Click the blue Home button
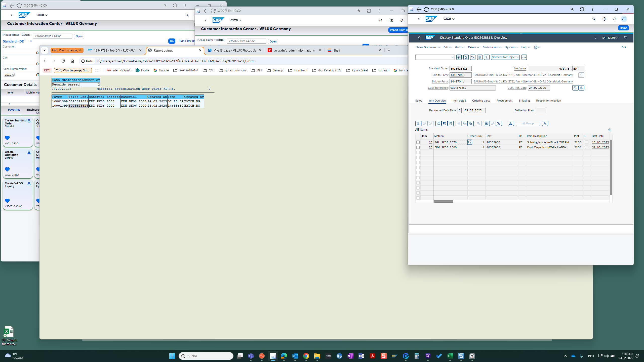 623,28
